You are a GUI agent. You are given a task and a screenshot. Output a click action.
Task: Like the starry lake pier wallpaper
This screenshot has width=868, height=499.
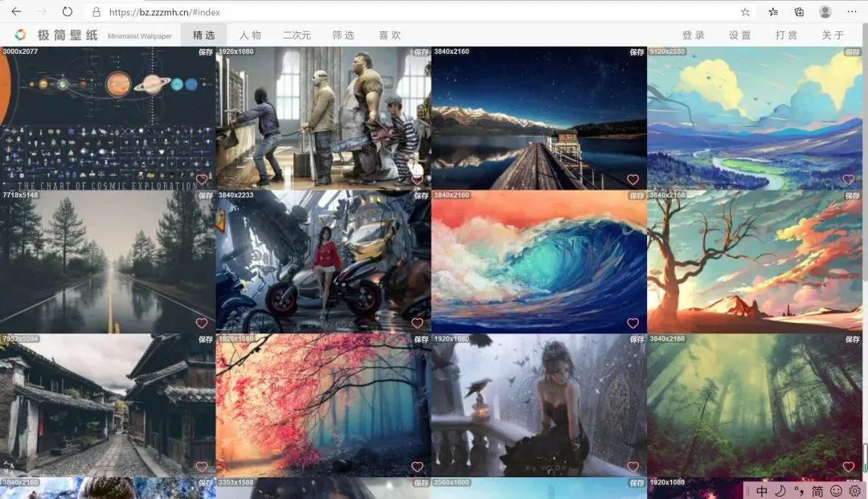[633, 179]
